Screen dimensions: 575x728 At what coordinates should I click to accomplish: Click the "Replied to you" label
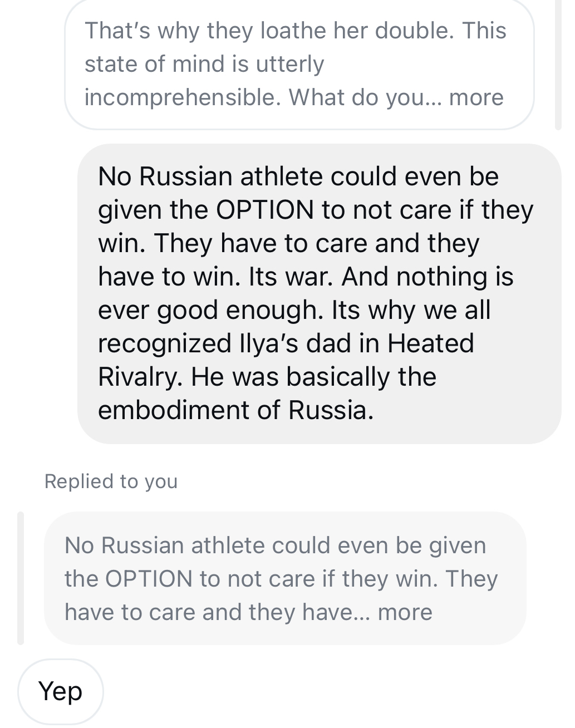pyautogui.click(x=111, y=481)
